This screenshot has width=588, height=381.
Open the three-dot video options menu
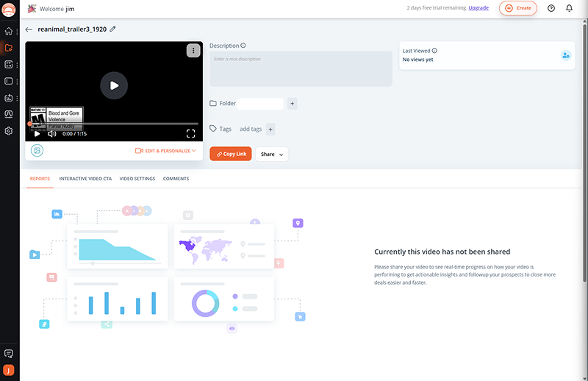click(x=193, y=51)
